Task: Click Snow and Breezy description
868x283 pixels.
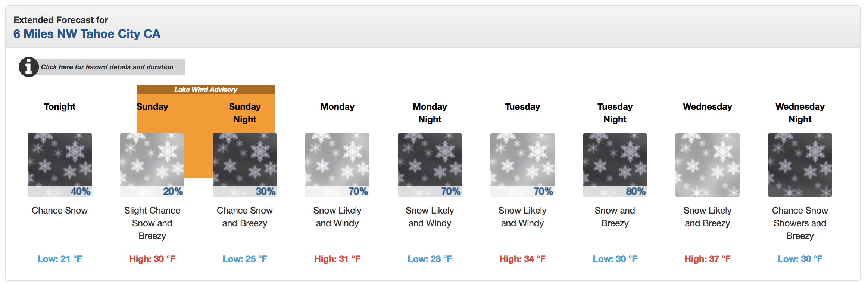Action: (615, 217)
